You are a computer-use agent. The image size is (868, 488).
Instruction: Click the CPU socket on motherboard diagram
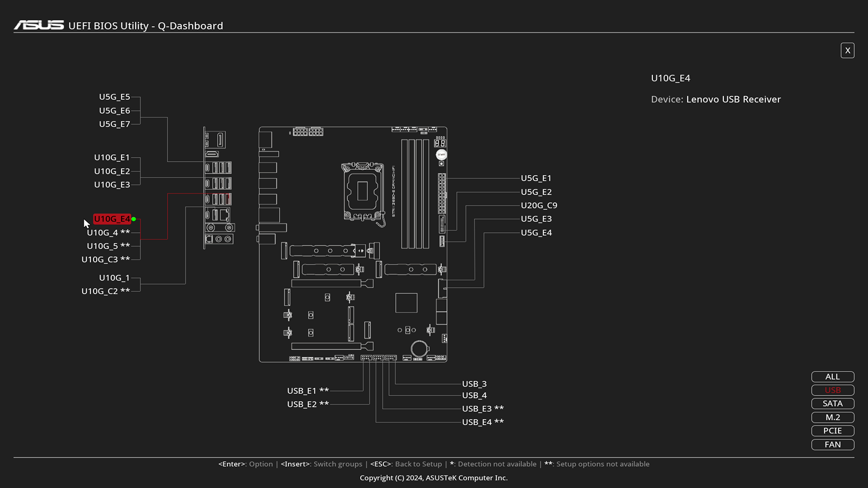[x=362, y=191]
